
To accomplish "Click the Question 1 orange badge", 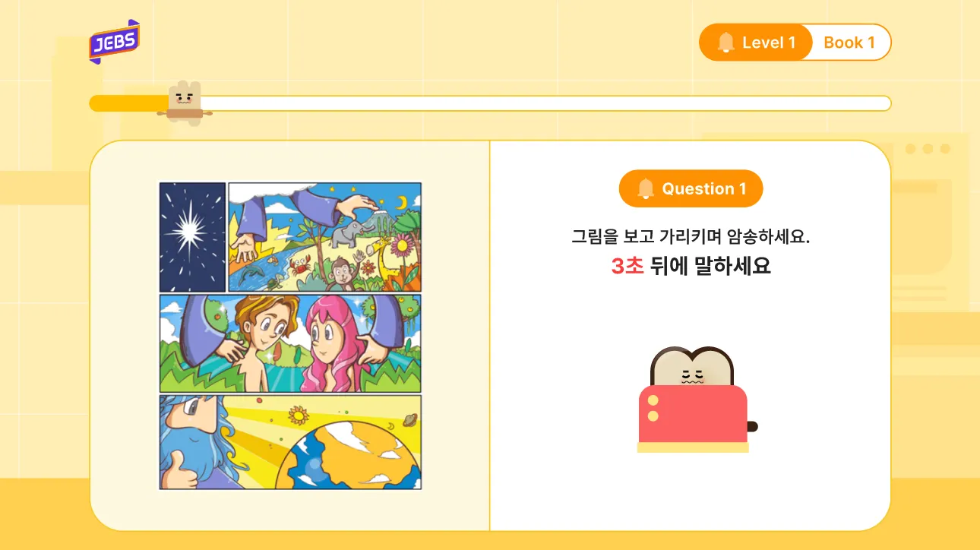I will pyautogui.click(x=691, y=188).
